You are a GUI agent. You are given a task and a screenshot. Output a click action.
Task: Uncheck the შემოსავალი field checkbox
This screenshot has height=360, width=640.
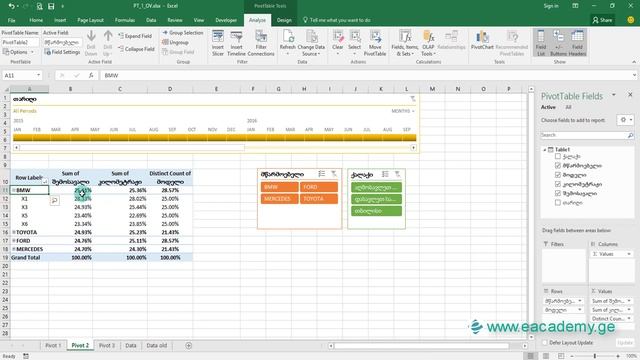pyautogui.click(x=558, y=193)
